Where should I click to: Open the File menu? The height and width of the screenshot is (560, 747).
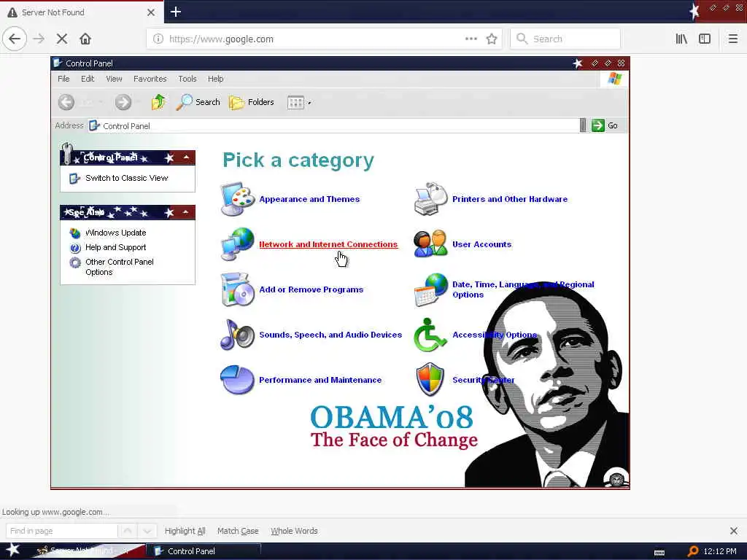[64, 79]
